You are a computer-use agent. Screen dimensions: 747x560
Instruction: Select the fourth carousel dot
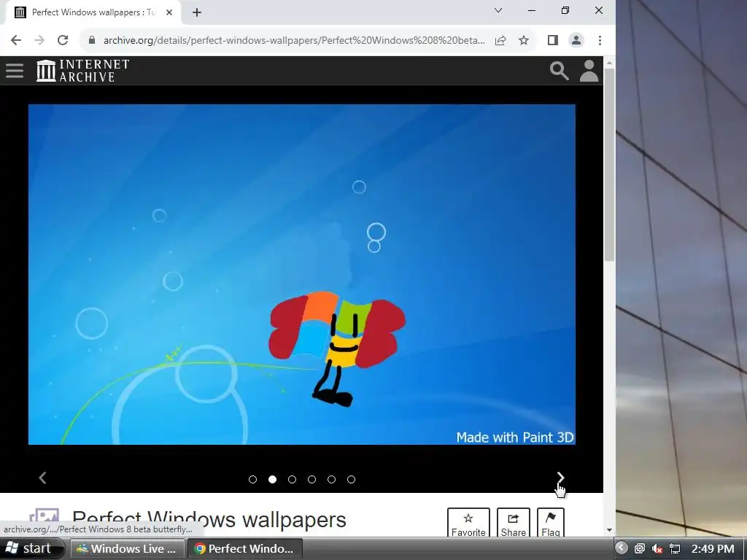pyautogui.click(x=312, y=480)
